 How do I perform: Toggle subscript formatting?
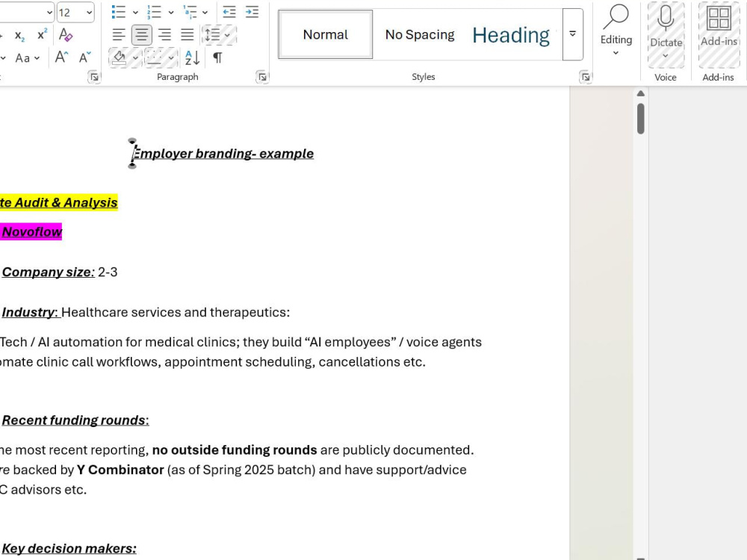click(x=19, y=35)
